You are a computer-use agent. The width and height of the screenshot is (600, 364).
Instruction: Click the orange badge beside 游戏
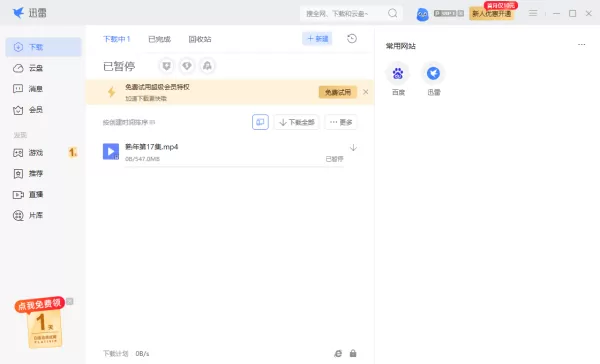pos(73,153)
